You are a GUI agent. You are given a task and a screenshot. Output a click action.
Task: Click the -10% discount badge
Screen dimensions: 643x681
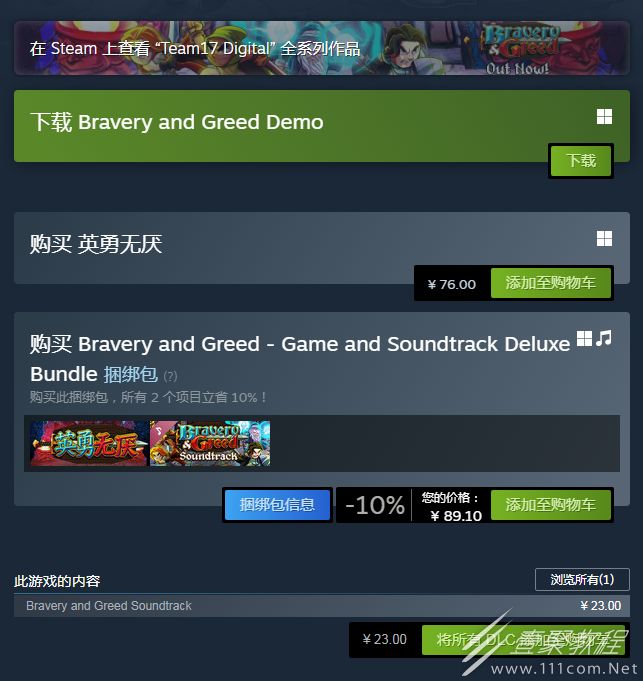pos(375,505)
